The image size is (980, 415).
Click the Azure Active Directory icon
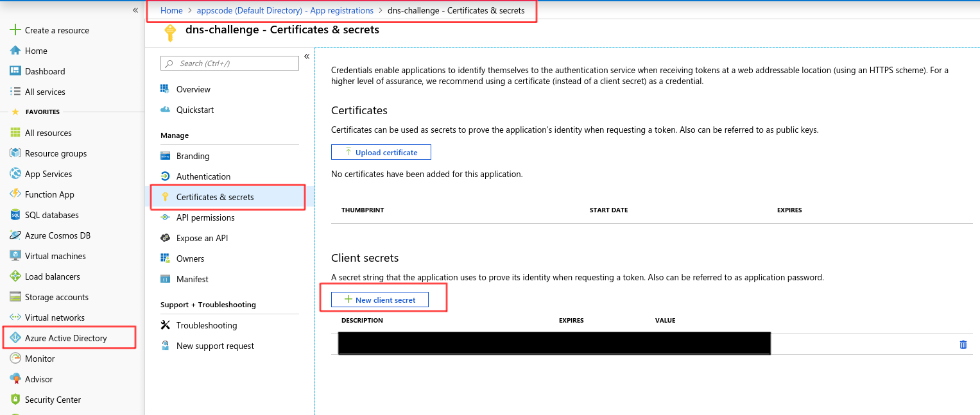tap(15, 338)
